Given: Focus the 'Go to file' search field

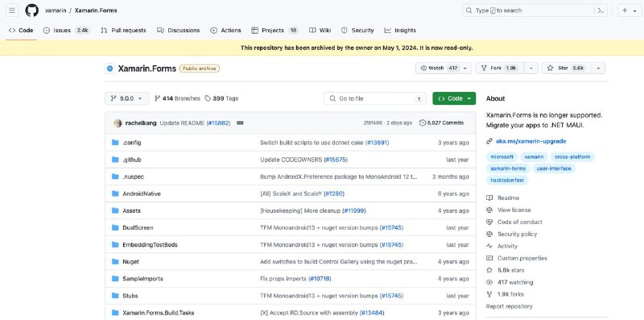Looking at the screenshot, I should pos(375,98).
